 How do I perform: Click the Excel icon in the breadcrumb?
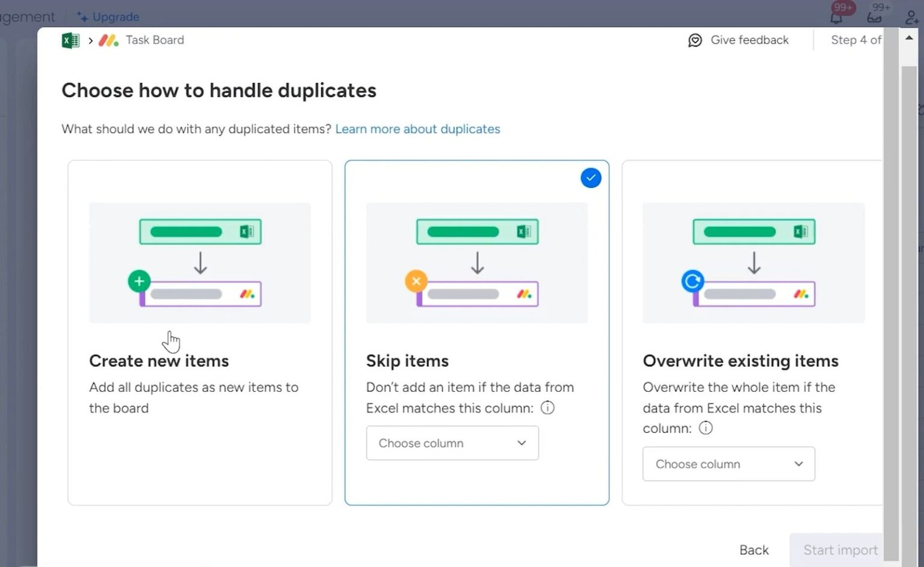70,40
